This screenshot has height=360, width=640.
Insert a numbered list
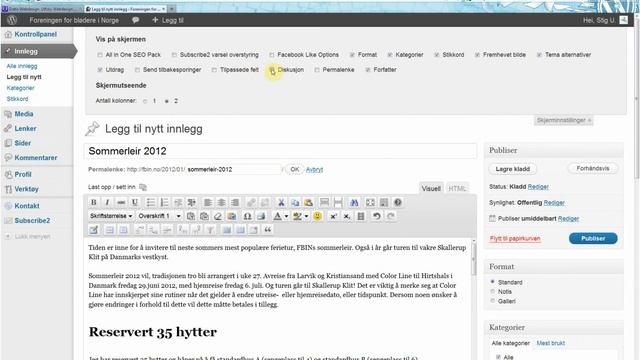164,202
